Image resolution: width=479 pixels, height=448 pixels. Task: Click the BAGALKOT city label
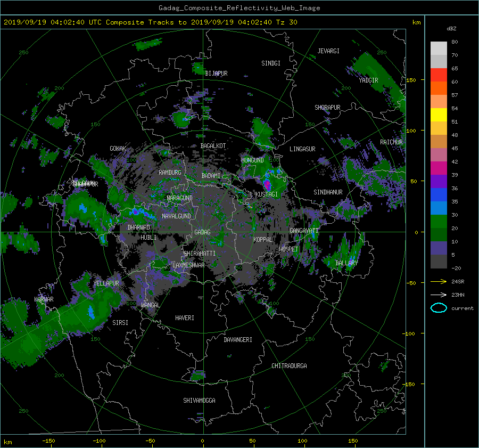[x=213, y=146]
